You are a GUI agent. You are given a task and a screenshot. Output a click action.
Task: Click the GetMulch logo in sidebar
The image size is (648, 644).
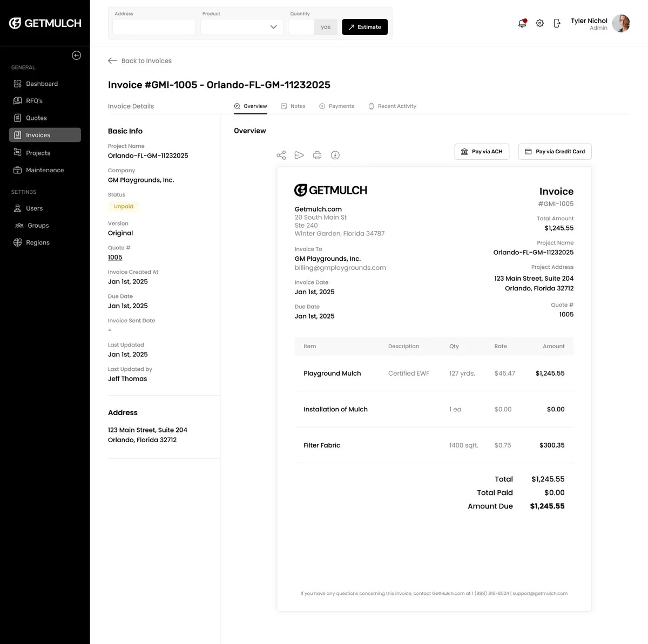click(45, 23)
